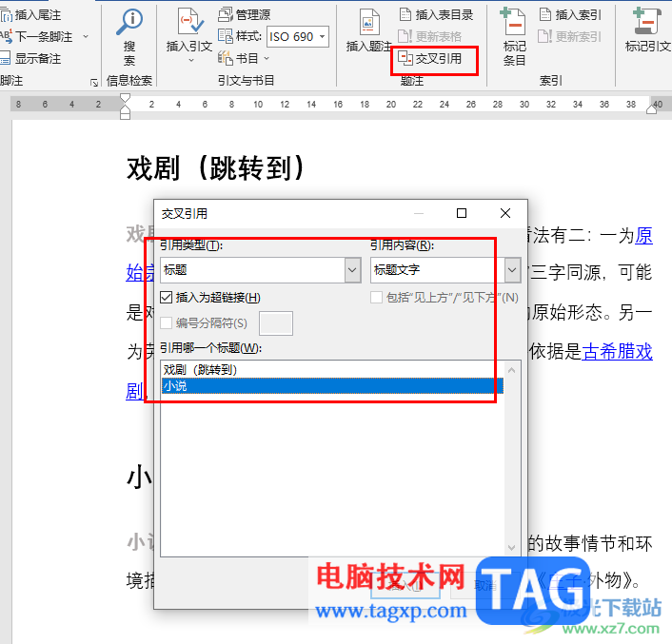Click the first-line indent marker on the ruler
The width and height of the screenshot is (672, 644).
(125, 99)
